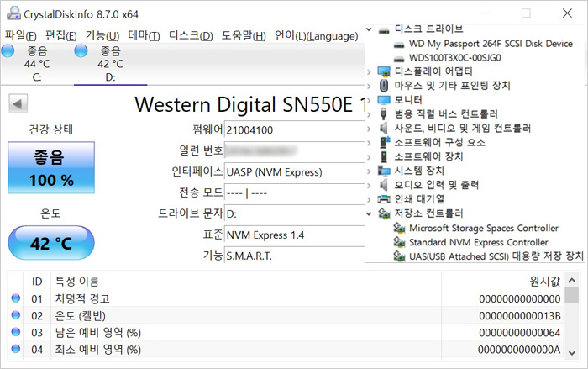Click speaker icon for 사운드, 비디오 및 게임 컨트롤러
The height and width of the screenshot is (369, 588).
click(x=383, y=129)
